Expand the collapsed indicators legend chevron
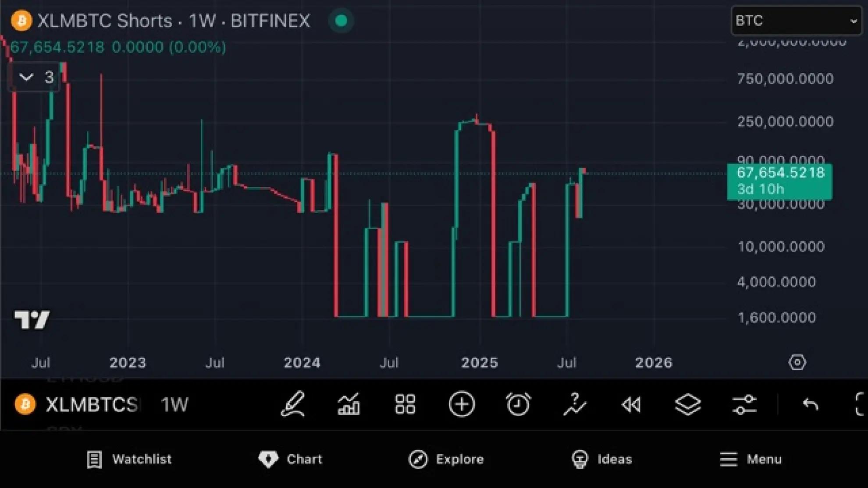Screen dimensions: 868x488 26,78
